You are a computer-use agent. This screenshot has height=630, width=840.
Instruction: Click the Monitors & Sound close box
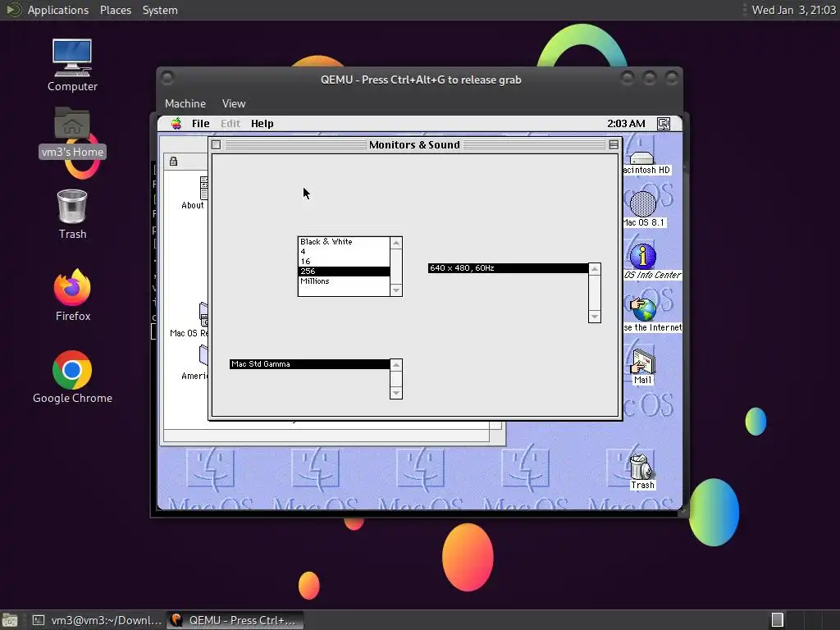(x=216, y=144)
